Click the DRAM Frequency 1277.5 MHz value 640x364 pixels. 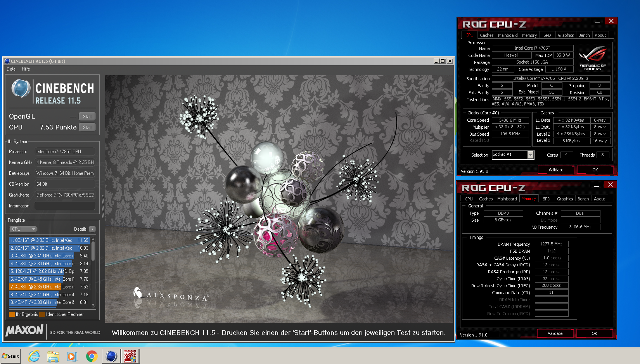click(x=551, y=244)
